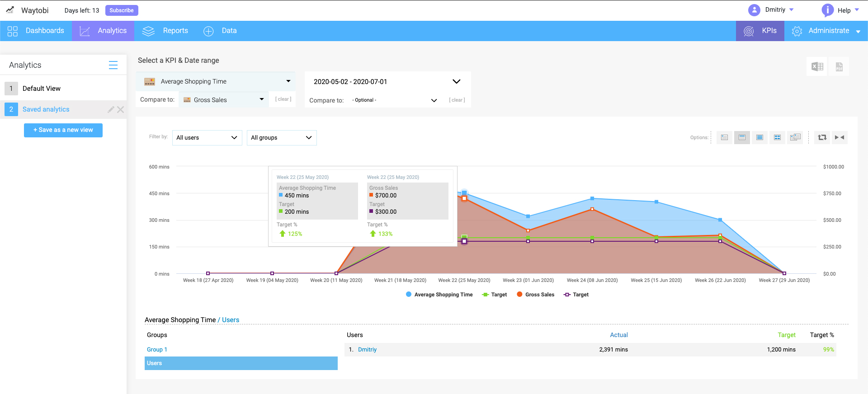Click Week 24 Gross Sales data point
The width and height of the screenshot is (868, 394).
(592, 209)
